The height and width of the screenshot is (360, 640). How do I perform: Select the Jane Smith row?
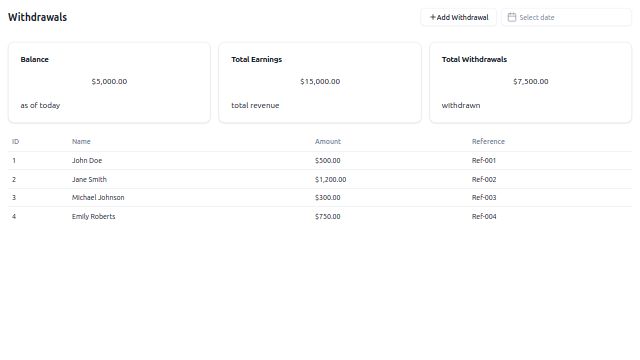click(x=320, y=180)
